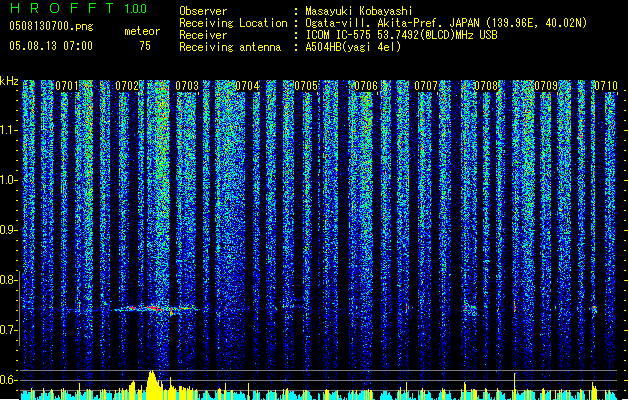Click the 0701 time marker

click(x=67, y=86)
